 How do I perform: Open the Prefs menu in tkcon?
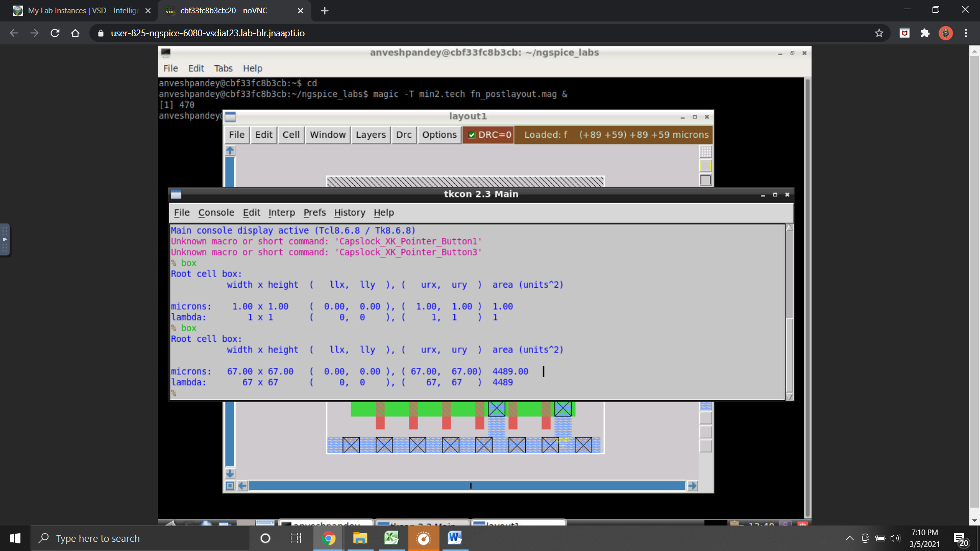pyautogui.click(x=314, y=213)
